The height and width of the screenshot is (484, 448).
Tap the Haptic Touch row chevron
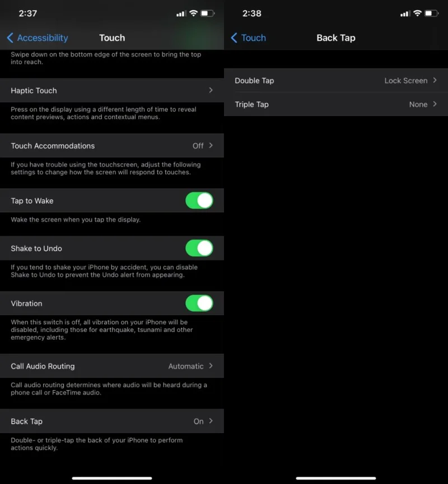pos(211,90)
